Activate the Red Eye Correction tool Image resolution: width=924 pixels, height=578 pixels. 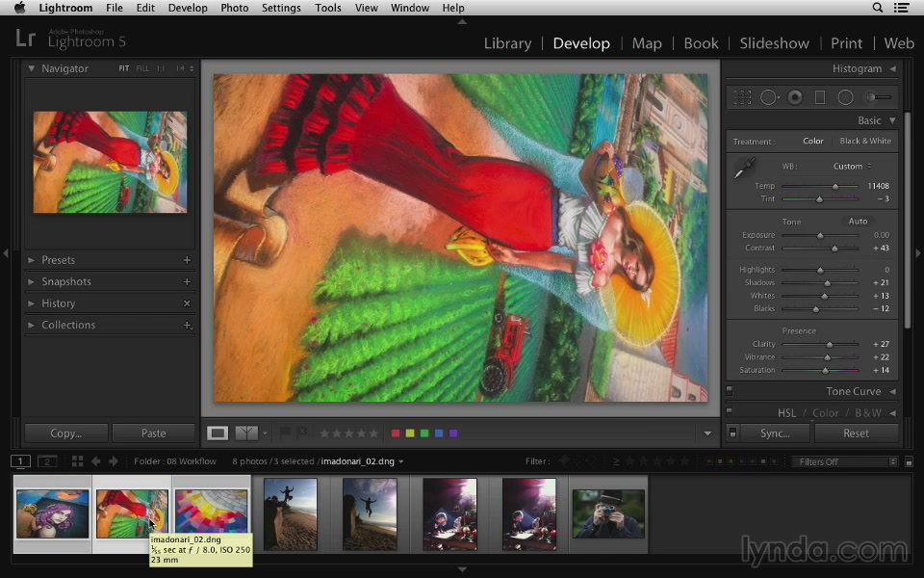pos(795,97)
